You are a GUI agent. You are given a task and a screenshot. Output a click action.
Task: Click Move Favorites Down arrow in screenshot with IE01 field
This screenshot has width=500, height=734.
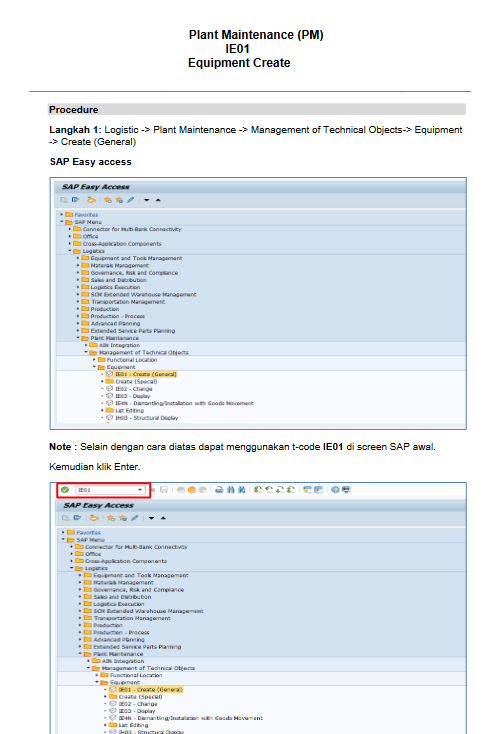click(x=151, y=518)
